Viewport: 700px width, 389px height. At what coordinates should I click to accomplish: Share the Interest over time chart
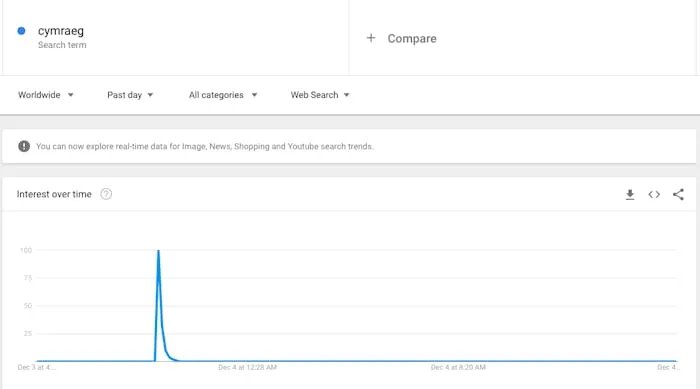pyautogui.click(x=678, y=194)
